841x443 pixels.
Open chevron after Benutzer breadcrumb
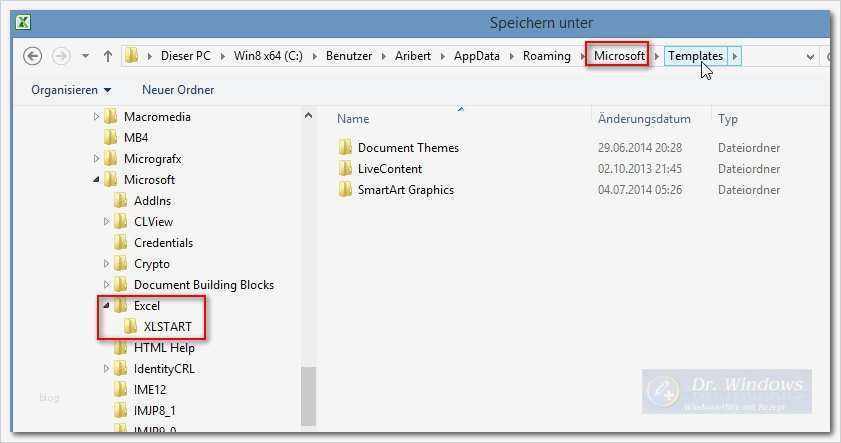pos(383,56)
